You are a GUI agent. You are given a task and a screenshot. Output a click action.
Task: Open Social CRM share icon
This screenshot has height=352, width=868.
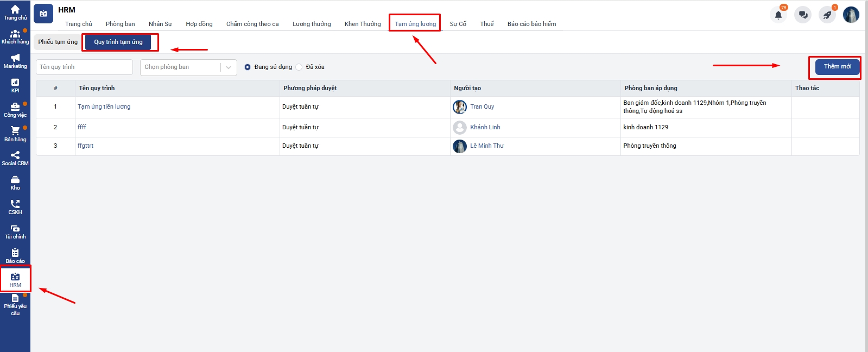pyautogui.click(x=15, y=155)
